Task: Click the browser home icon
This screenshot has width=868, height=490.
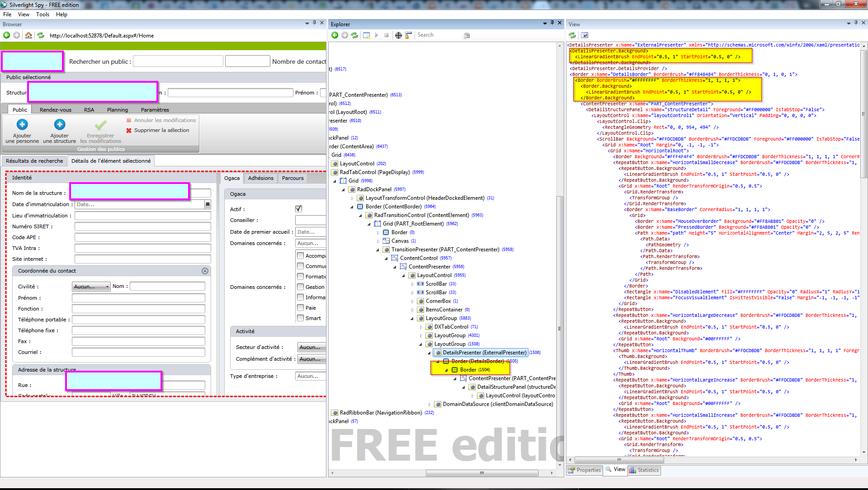Action: [28, 35]
